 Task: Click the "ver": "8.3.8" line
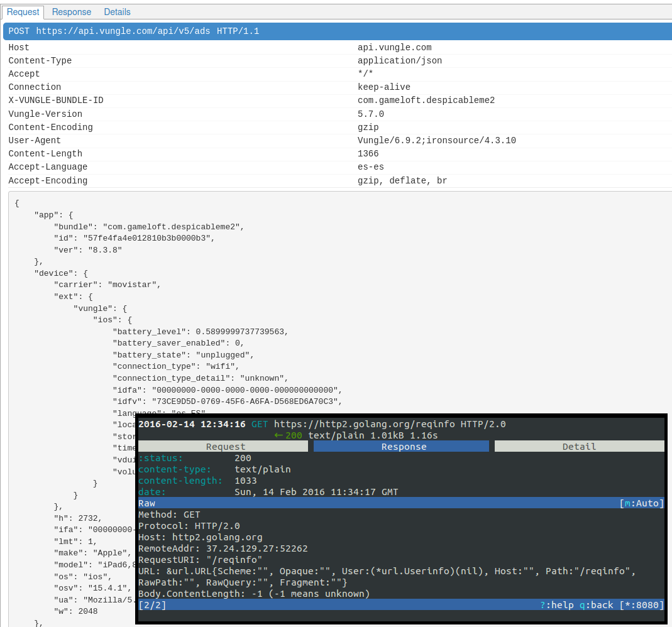[88, 250]
